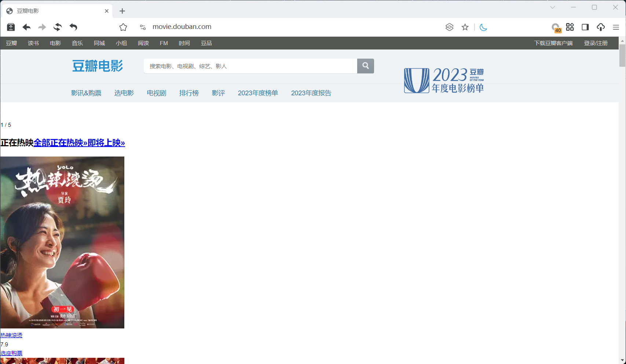Click the scrollbar down arrow
This screenshot has height=364, width=626.
coord(622,361)
